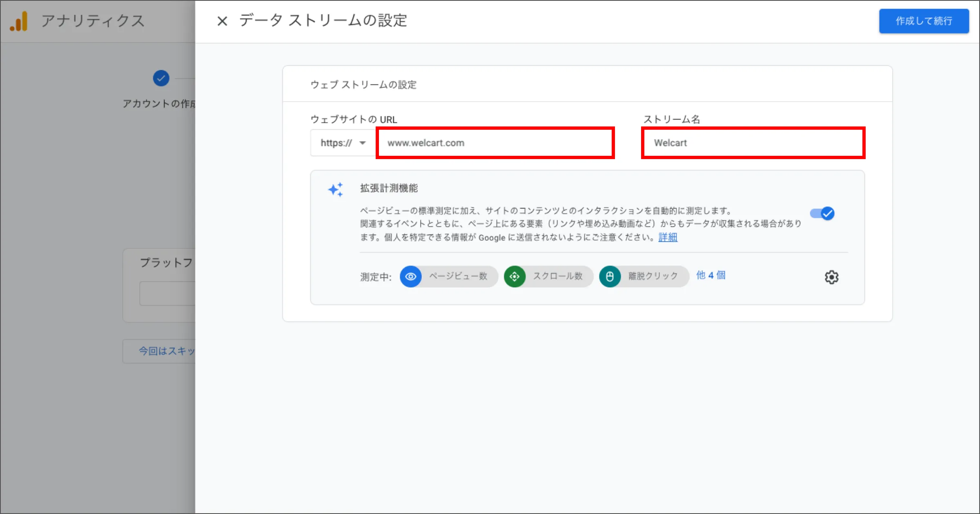This screenshot has width=980, height=514.
Task: Click the green scroll count icon
Action: [x=514, y=277]
